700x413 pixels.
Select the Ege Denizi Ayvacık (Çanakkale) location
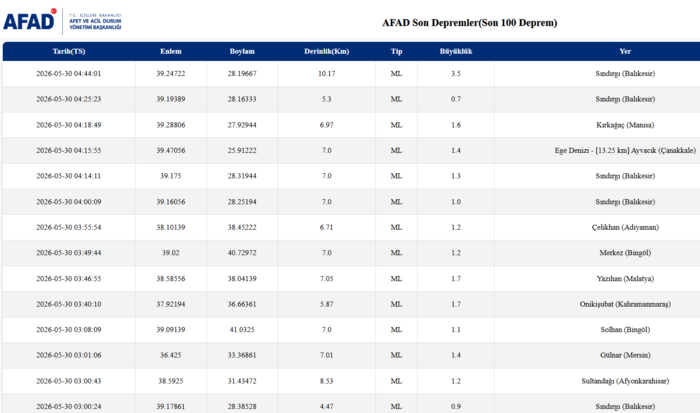click(625, 150)
